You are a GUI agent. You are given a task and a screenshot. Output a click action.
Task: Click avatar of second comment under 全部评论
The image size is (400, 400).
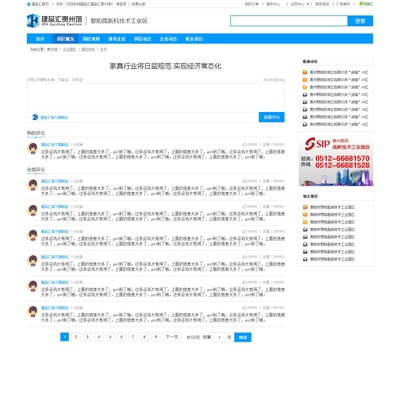pos(33,210)
